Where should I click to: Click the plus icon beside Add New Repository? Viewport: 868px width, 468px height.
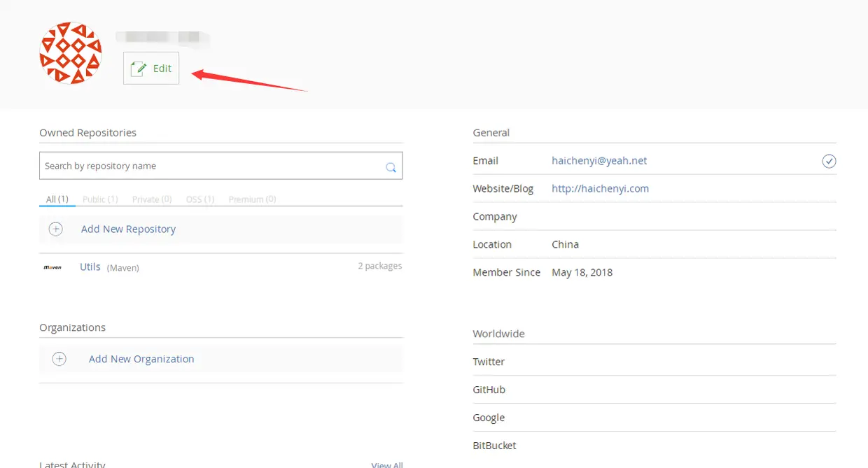coord(56,229)
